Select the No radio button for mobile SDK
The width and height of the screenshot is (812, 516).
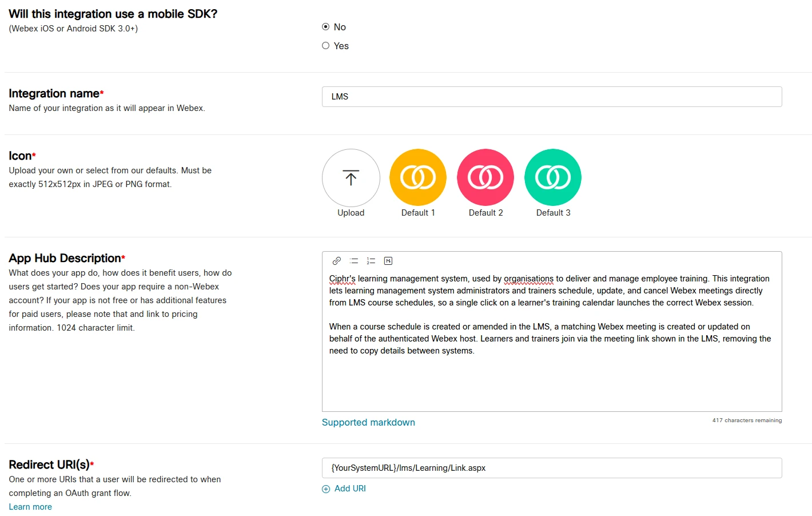point(325,27)
